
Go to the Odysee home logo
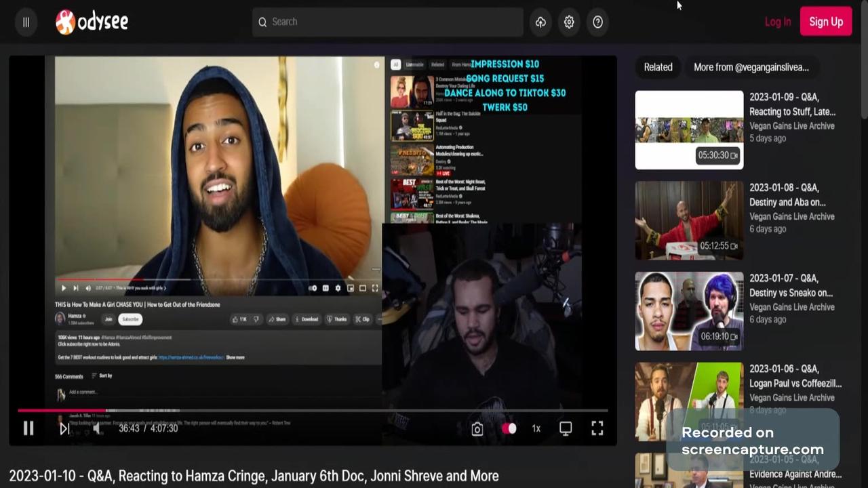pyautogui.click(x=92, y=22)
